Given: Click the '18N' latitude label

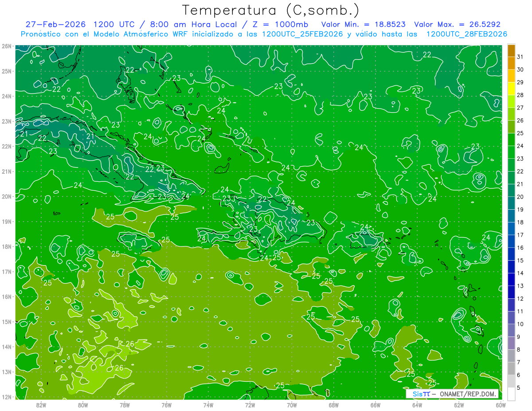Looking at the screenshot, I should [x=6, y=247].
